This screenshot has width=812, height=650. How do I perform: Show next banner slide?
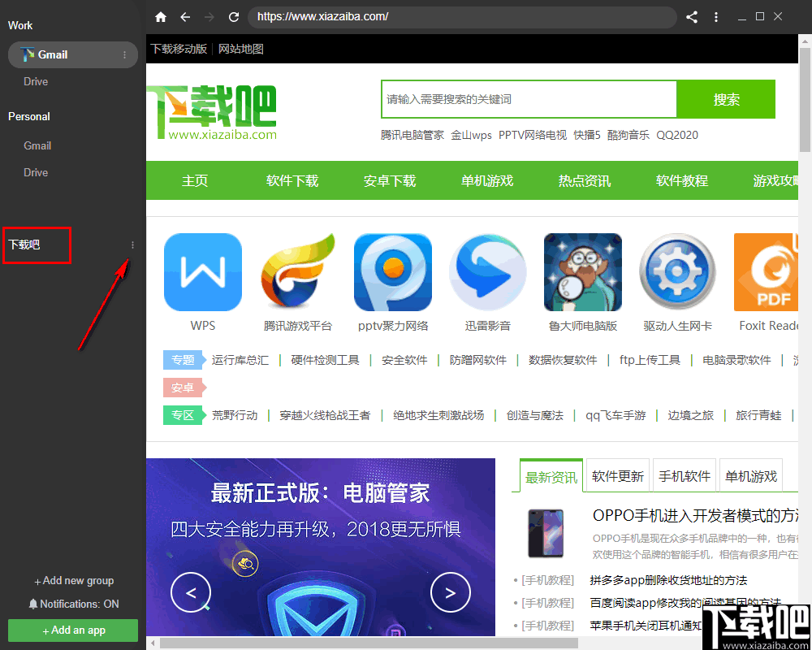(451, 592)
